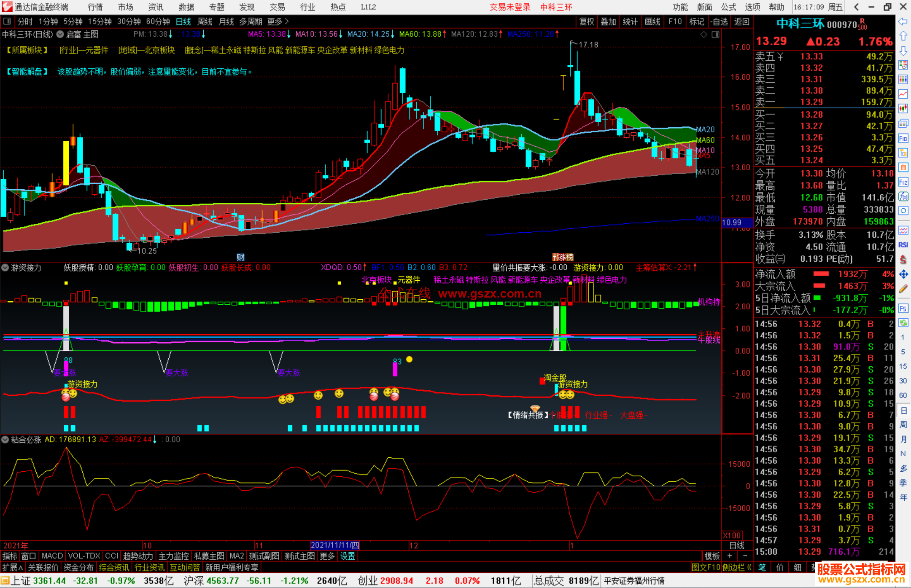Open the 行情 menu
Screen dimensions: 911x588
(95, 7)
